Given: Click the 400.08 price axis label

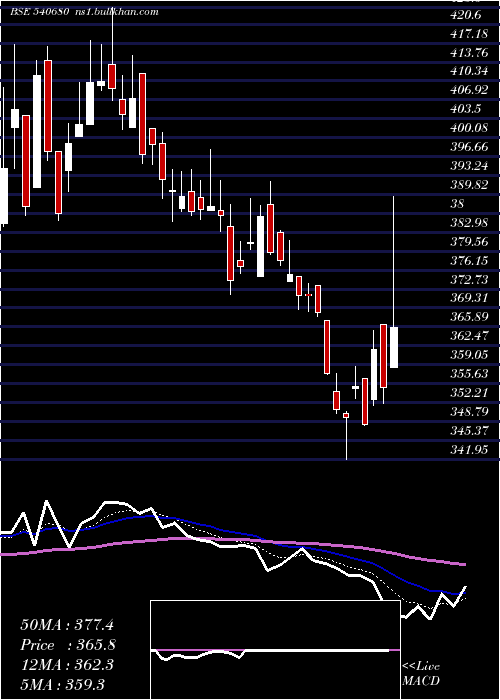Looking at the screenshot, I should click(469, 129).
